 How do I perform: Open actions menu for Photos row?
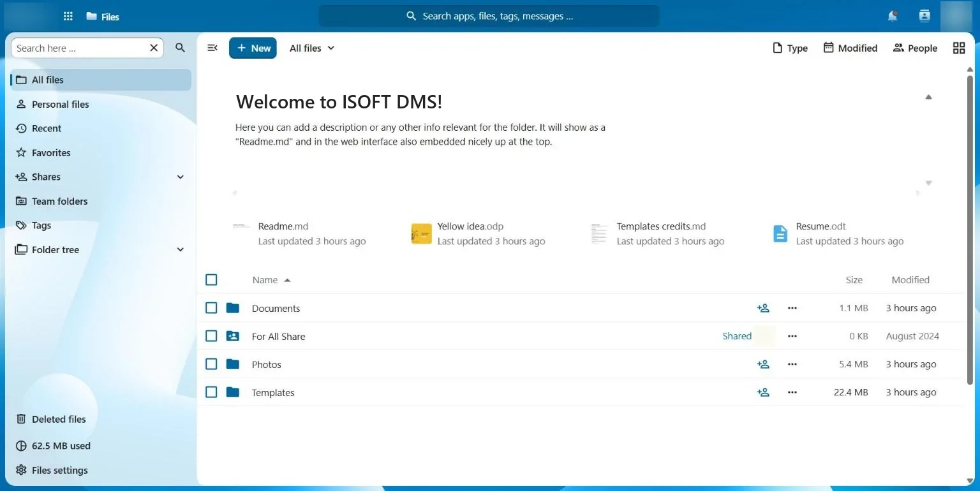pyautogui.click(x=792, y=364)
